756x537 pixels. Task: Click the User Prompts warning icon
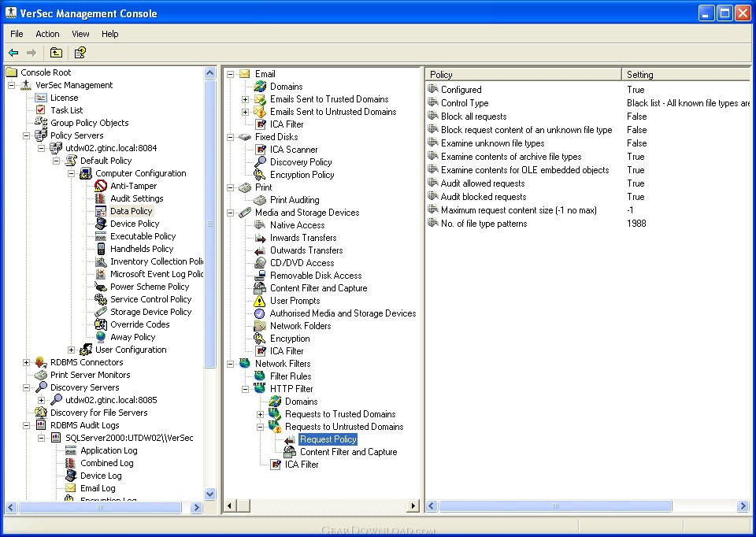point(260,301)
